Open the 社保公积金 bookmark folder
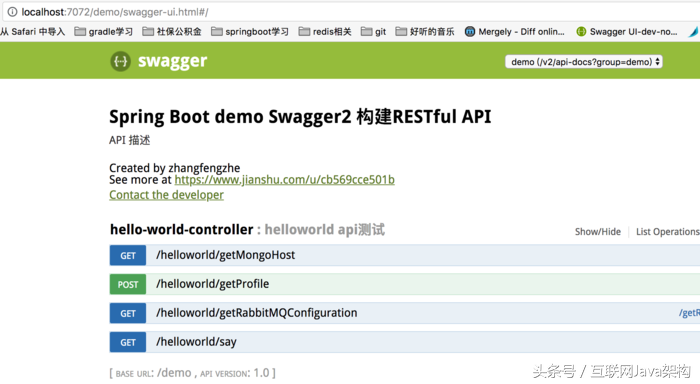The height and width of the screenshot is (384, 700). 172,31
